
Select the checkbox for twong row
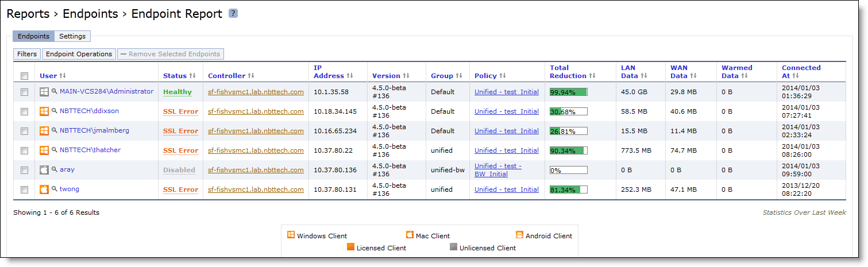coord(24,189)
